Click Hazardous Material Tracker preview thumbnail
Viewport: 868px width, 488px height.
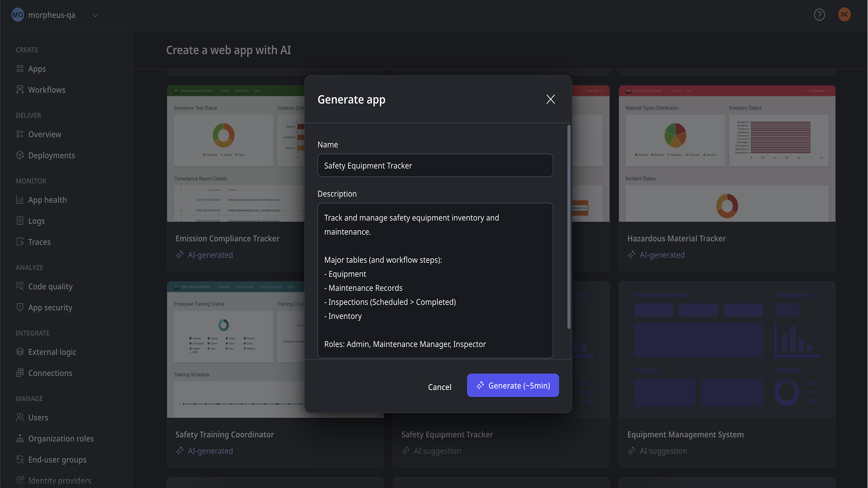point(727,154)
